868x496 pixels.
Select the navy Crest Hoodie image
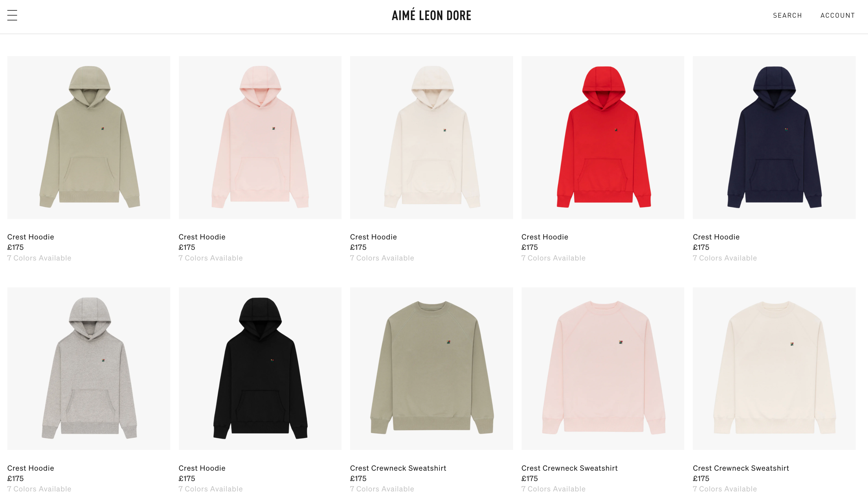click(774, 137)
